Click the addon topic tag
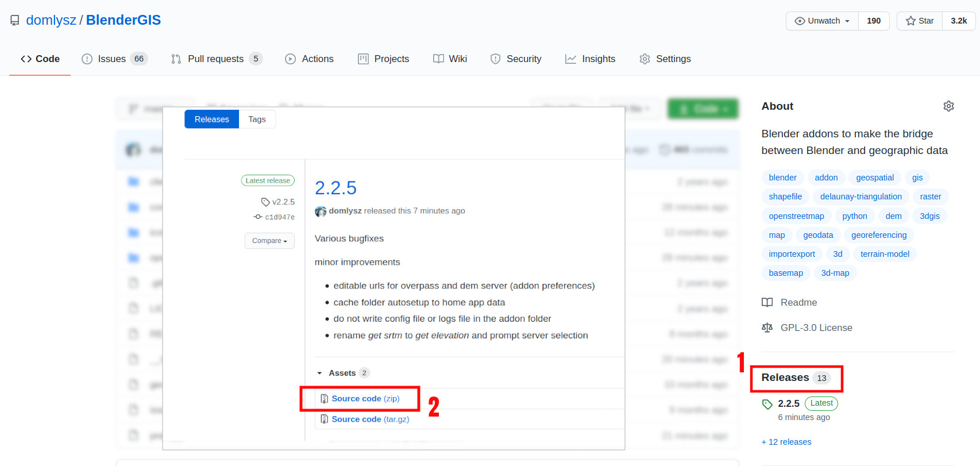This screenshot has width=980, height=466. (x=826, y=178)
